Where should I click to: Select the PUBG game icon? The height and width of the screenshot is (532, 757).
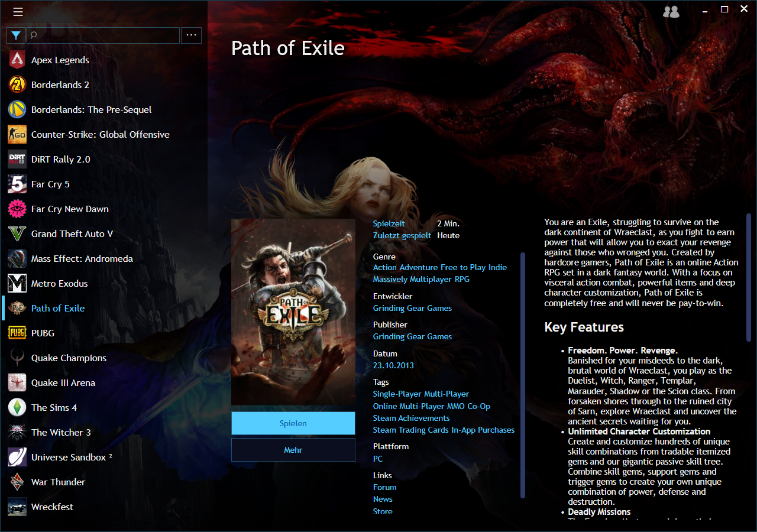[17, 333]
